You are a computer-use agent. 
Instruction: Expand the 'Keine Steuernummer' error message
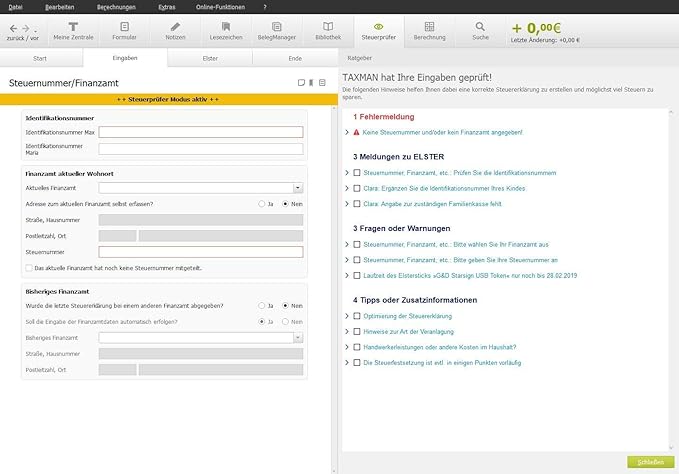pos(347,132)
